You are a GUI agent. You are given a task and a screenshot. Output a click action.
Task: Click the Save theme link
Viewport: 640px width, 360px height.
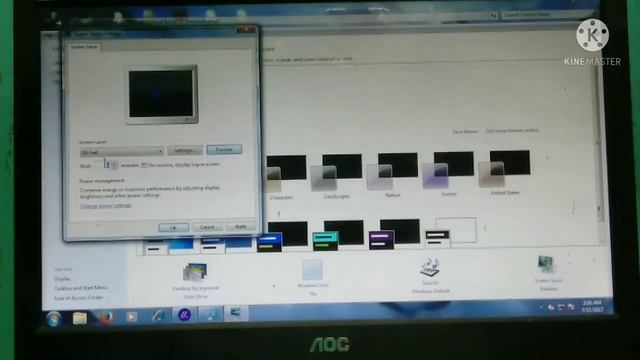pos(465,132)
